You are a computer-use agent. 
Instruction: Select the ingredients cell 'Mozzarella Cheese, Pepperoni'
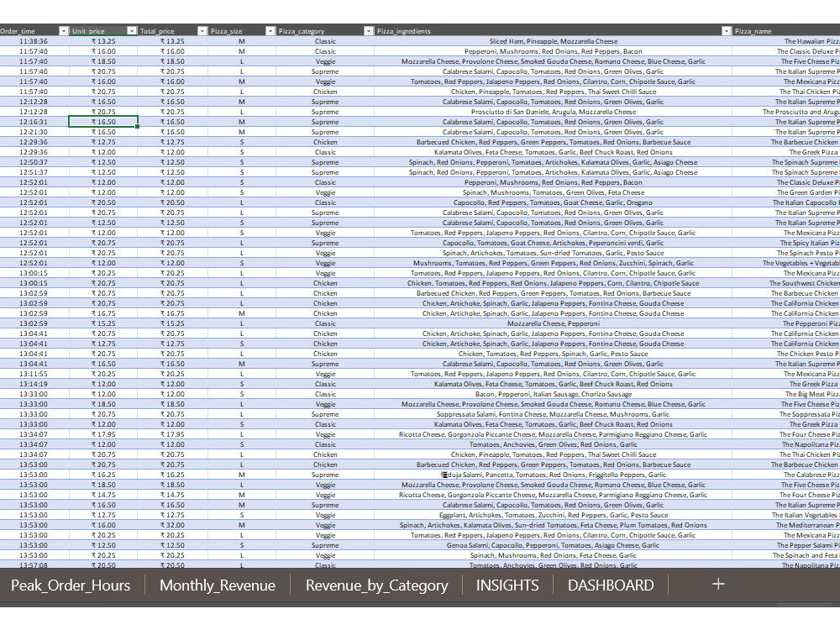tap(553, 323)
